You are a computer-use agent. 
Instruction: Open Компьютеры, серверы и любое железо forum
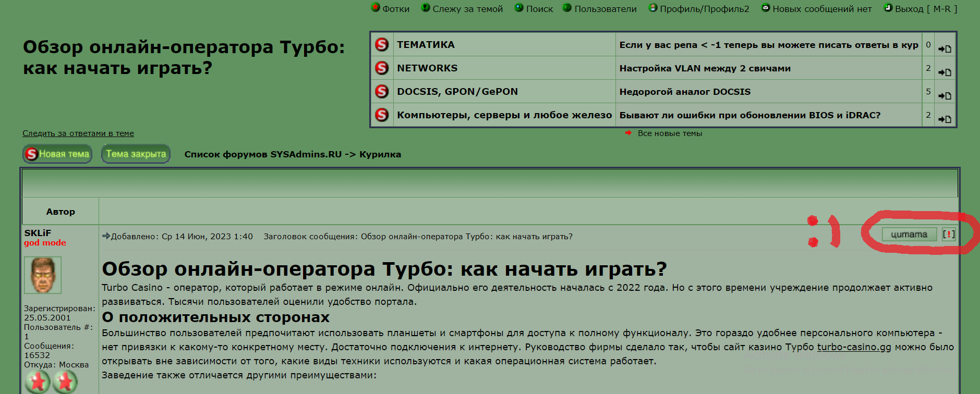click(504, 115)
